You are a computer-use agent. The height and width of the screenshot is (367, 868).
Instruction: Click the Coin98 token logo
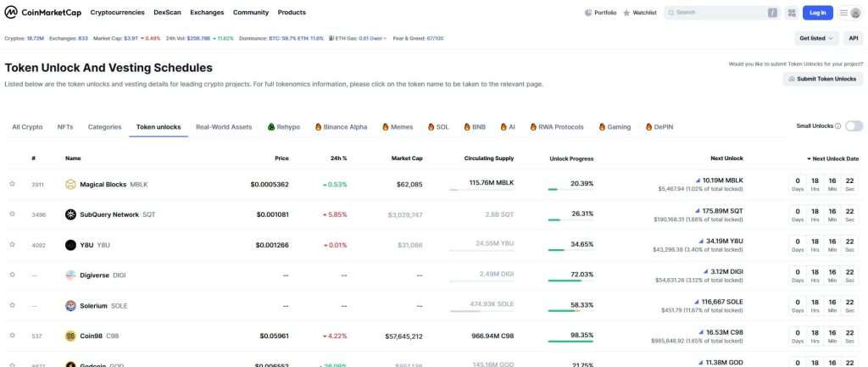click(71, 336)
